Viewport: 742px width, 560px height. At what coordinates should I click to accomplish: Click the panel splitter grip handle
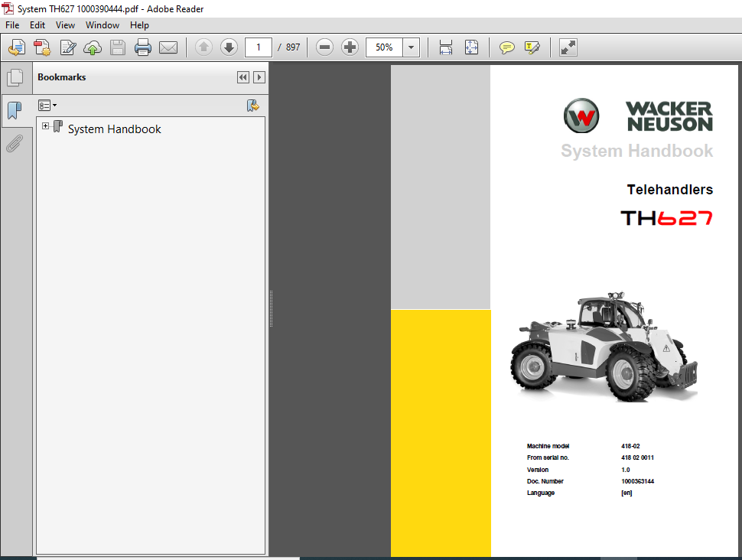271,308
